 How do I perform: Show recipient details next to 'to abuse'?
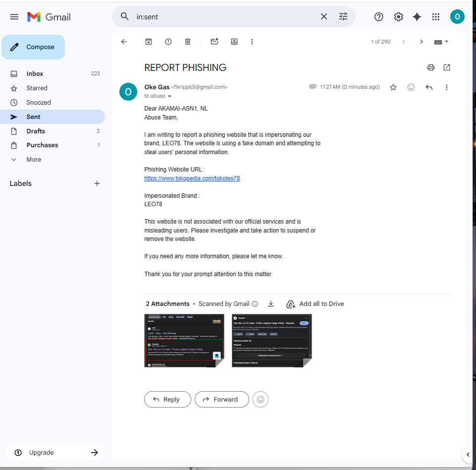coord(170,96)
